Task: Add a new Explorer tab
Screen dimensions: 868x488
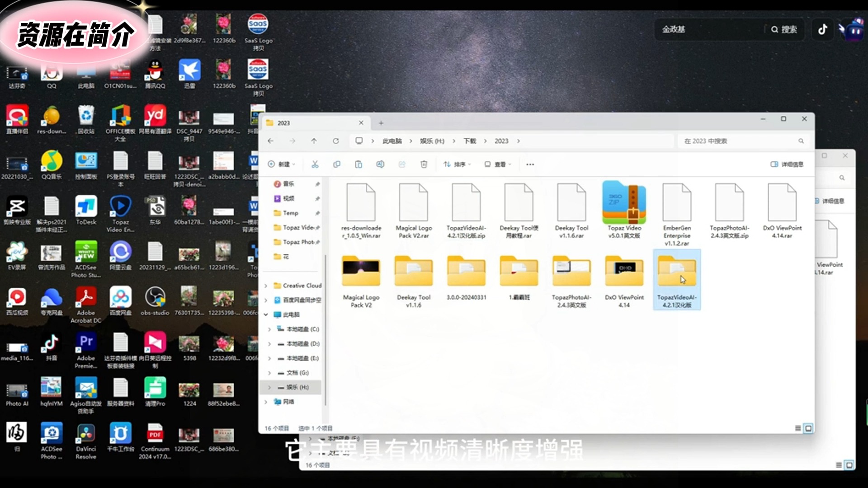Action: [x=381, y=123]
